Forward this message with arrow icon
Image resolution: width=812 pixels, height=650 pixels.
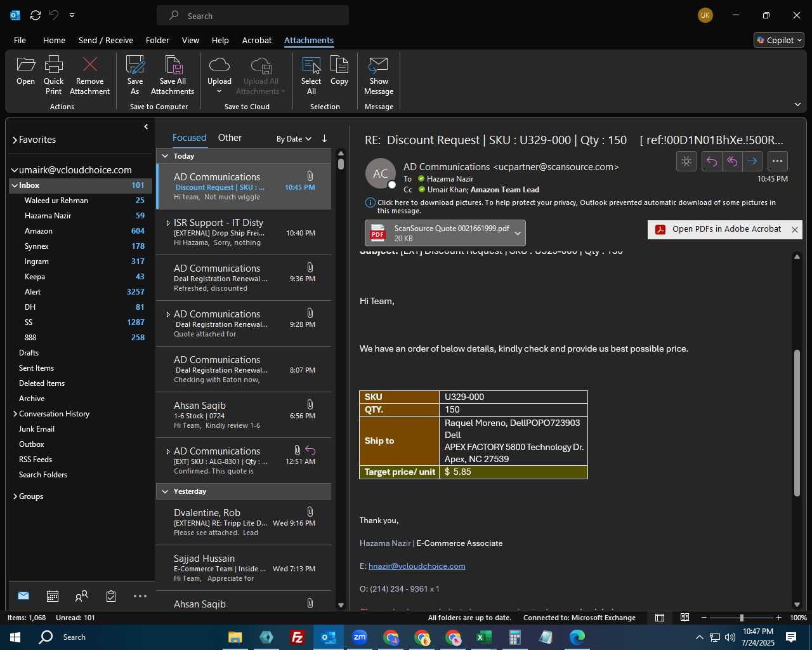[x=752, y=161]
